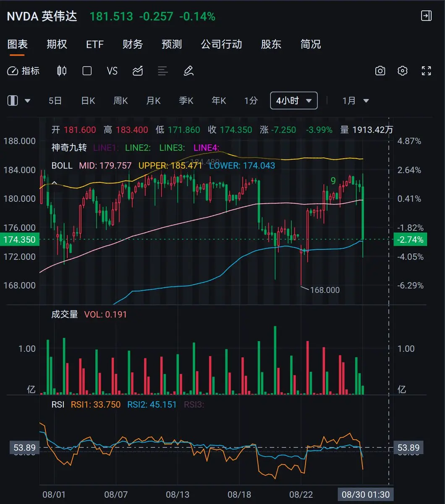Screen dimensions: 445x504
Task: Toggle the layout panel split icon
Action: [13, 101]
